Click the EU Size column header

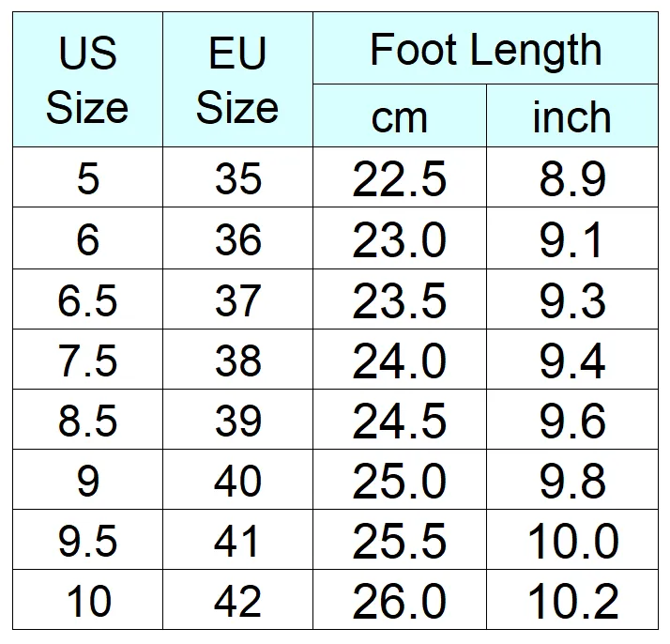point(237,80)
